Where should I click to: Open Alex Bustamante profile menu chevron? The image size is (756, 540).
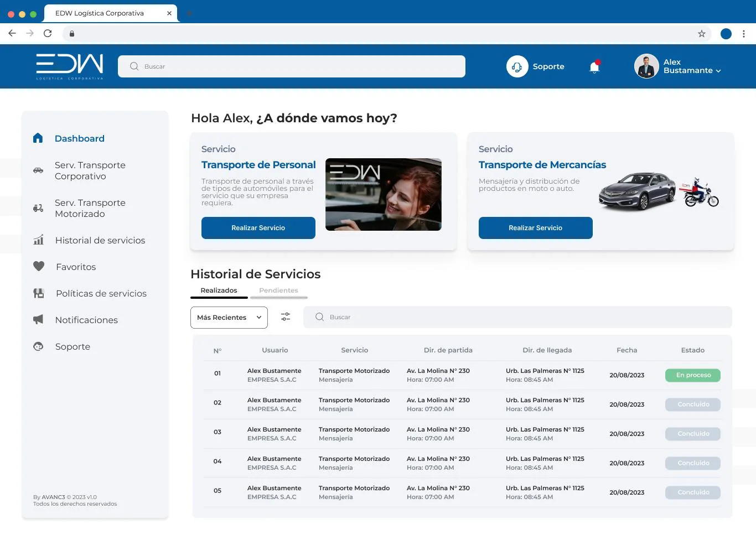pos(718,71)
